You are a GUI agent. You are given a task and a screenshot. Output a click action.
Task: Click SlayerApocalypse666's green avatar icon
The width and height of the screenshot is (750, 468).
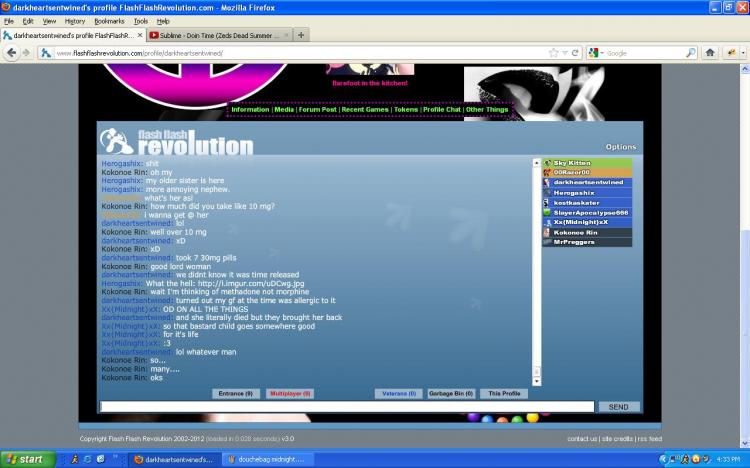point(547,212)
